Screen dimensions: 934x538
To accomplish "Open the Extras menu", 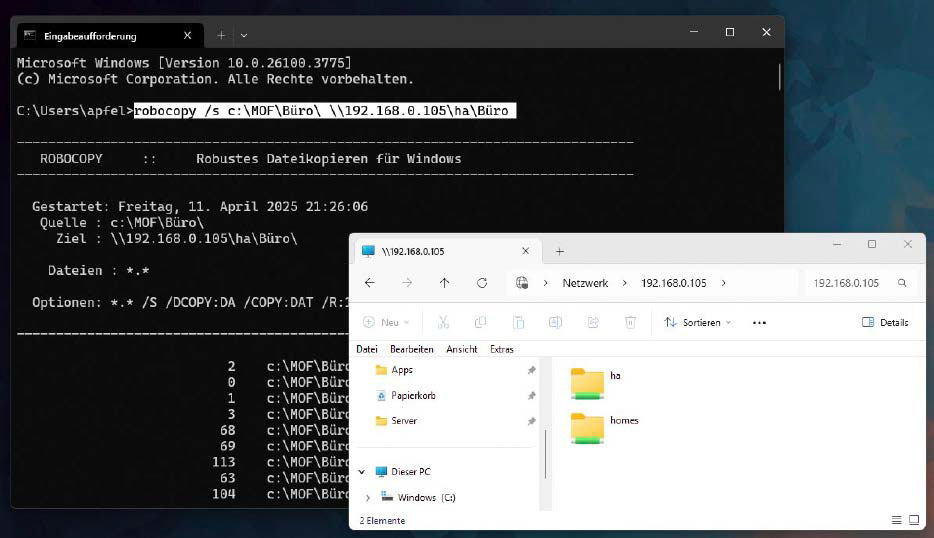I will coord(502,349).
